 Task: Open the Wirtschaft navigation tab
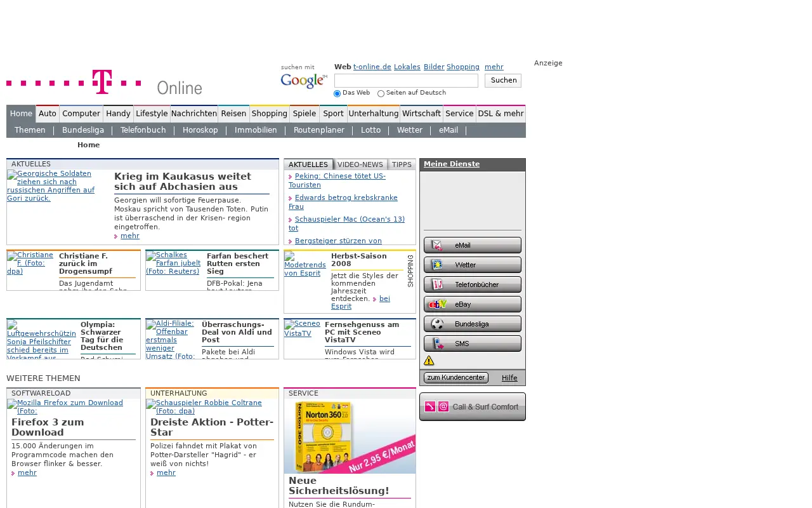point(422,114)
